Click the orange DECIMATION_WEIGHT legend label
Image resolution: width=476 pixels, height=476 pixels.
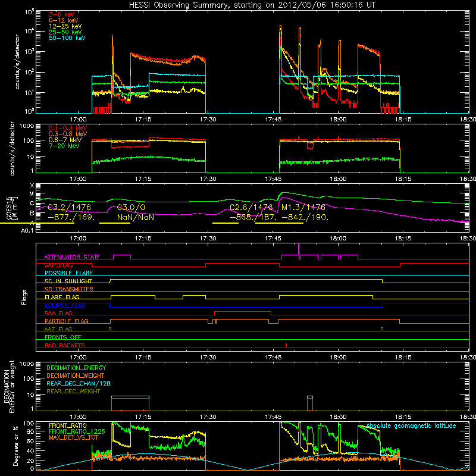coord(76,375)
